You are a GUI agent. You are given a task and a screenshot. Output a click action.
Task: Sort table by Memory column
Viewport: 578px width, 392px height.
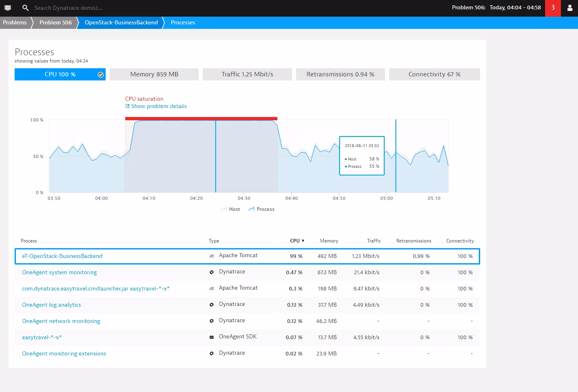pyautogui.click(x=329, y=241)
